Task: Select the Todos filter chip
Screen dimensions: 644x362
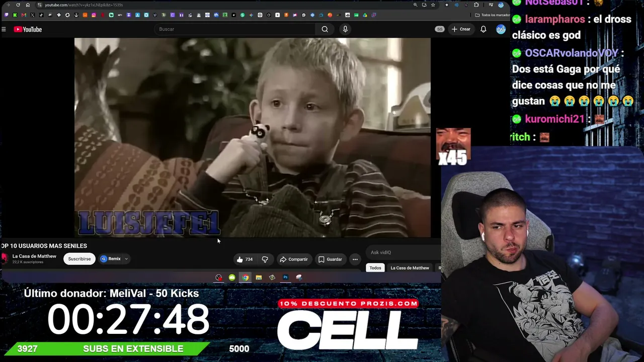Action: point(375,268)
